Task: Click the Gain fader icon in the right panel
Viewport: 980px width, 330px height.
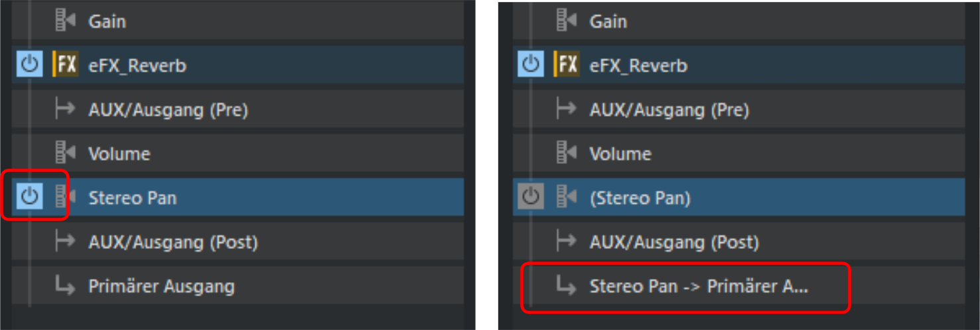Action: click(x=567, y=21)
